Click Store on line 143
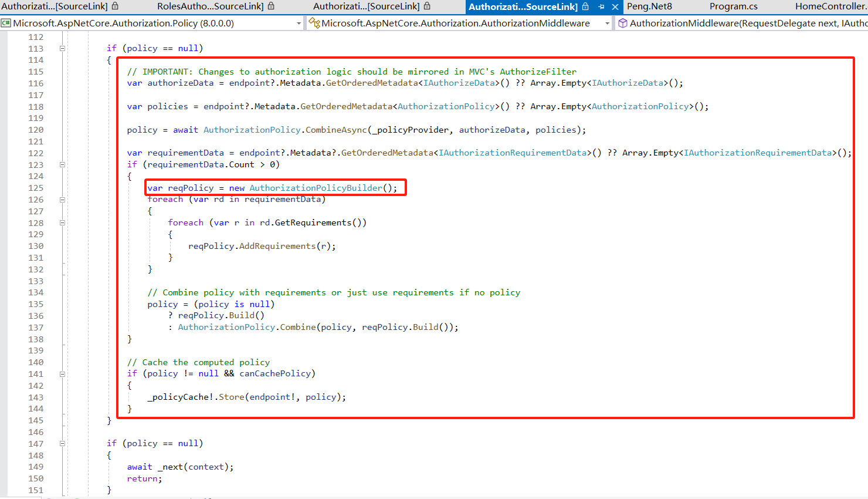 point(232,397)
